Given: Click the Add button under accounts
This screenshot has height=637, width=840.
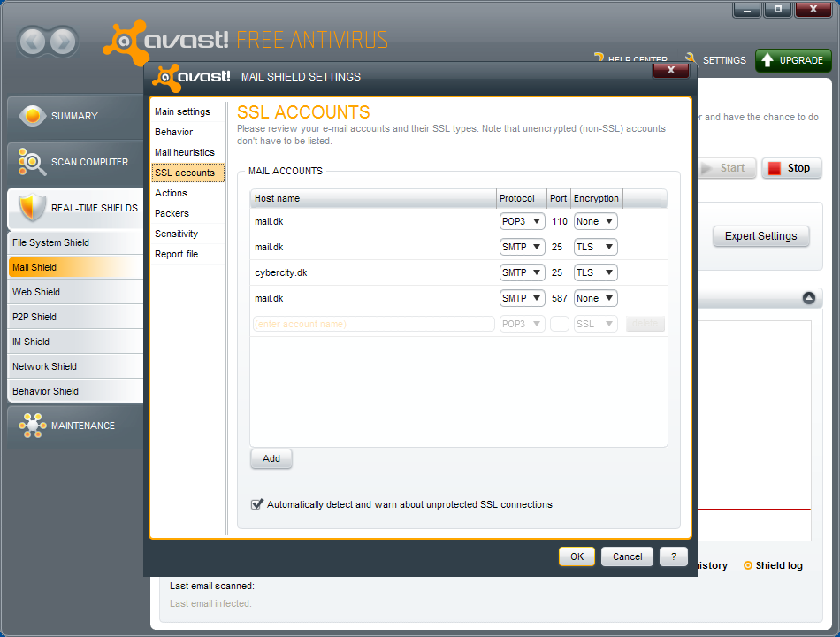Looking at the screenshot, I should click(x=271, y=458).
